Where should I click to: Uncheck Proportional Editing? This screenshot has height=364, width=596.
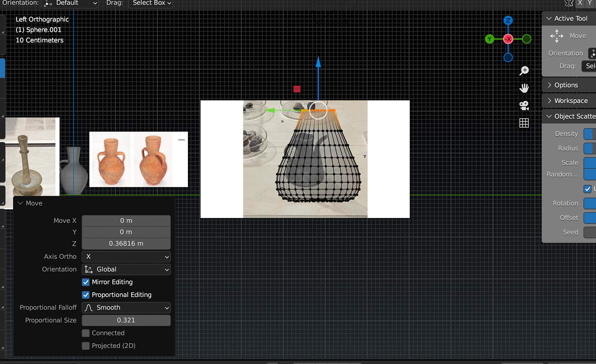click(86, 295)
